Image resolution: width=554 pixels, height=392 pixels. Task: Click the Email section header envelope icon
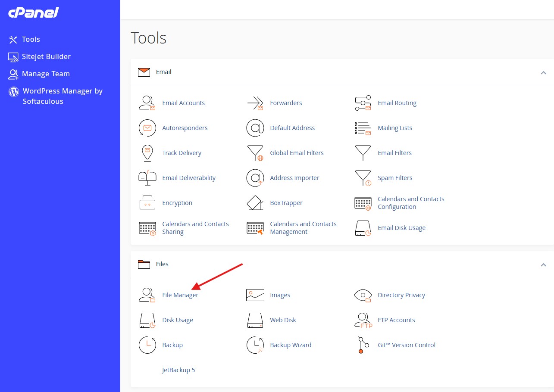[144, 72]
